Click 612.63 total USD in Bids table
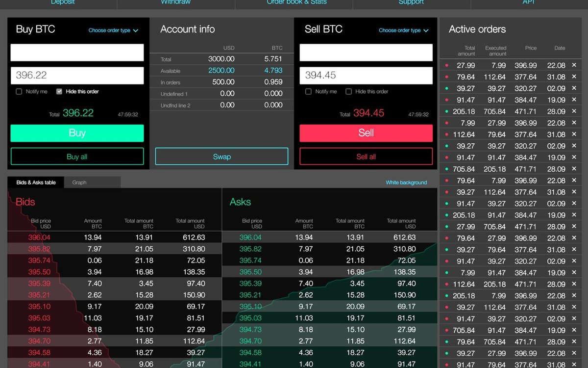 (193, 237)
